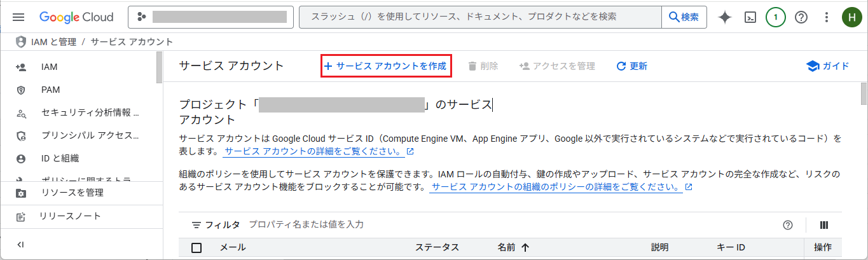Open the H user account avatar

851,17
